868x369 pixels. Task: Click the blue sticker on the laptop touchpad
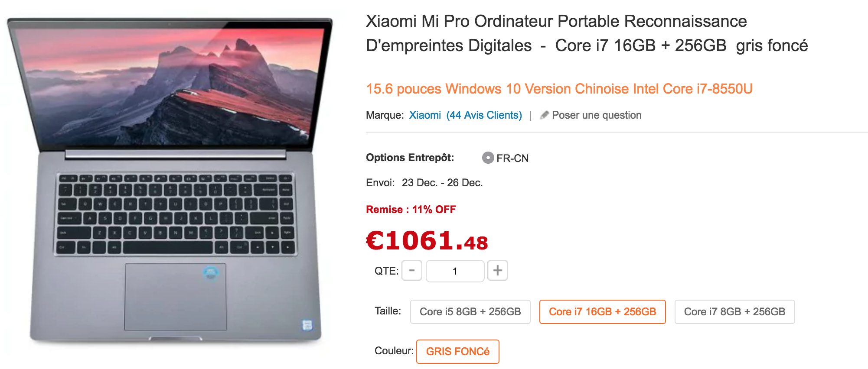point(211,272)
